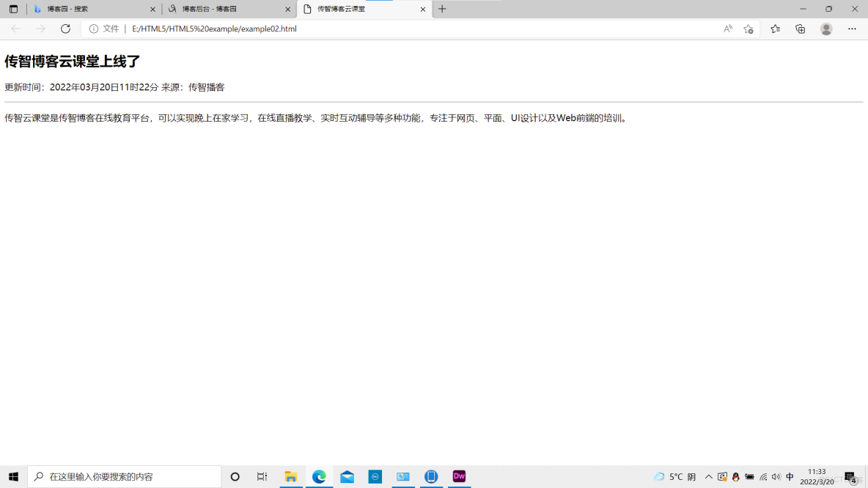Open the weather widget 5°C 阴
Viewport: 868px width, 488px height.
(x=674, y=476)
